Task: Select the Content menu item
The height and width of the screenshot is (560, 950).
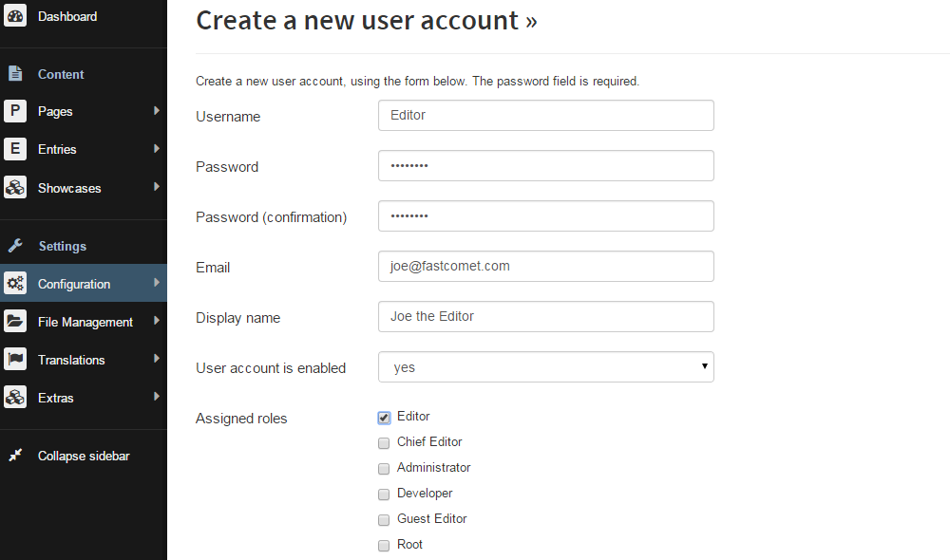Action: coord(61,74)
